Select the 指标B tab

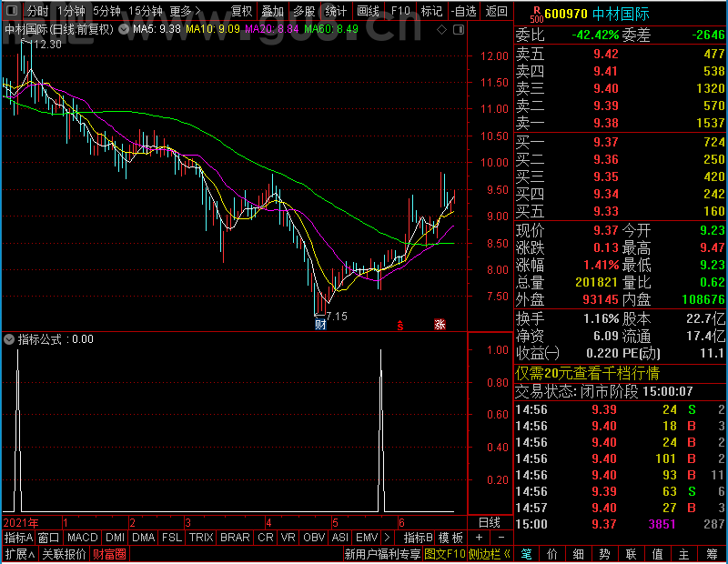(419, 538)
